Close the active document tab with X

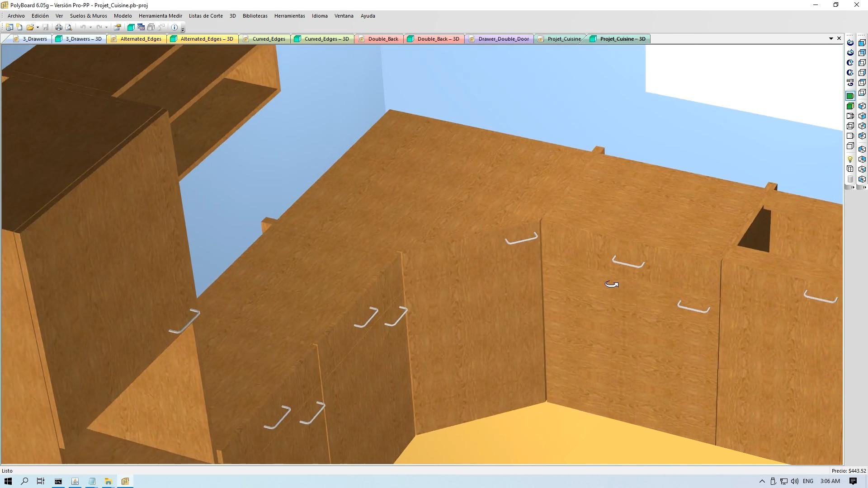(839, 38)
